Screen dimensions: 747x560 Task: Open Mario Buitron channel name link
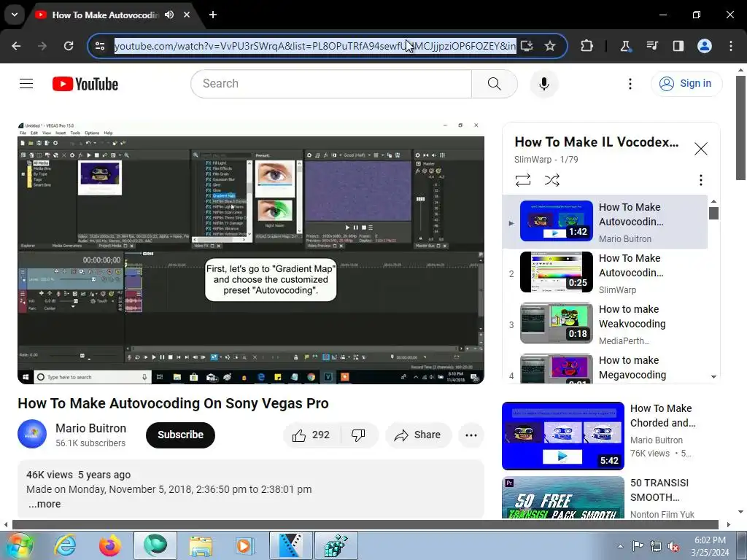tap(90, 428)
